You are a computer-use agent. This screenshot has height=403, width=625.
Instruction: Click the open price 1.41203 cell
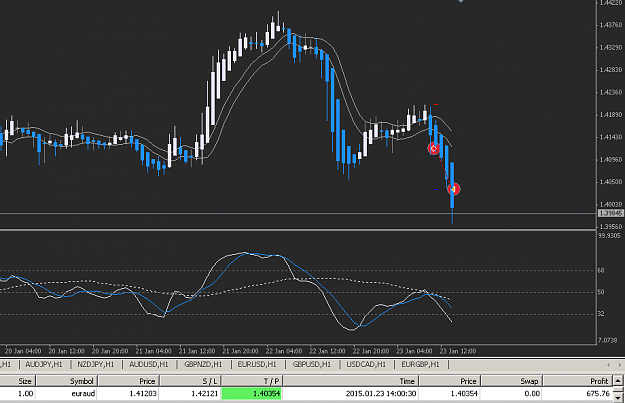(x=129, y=394)
